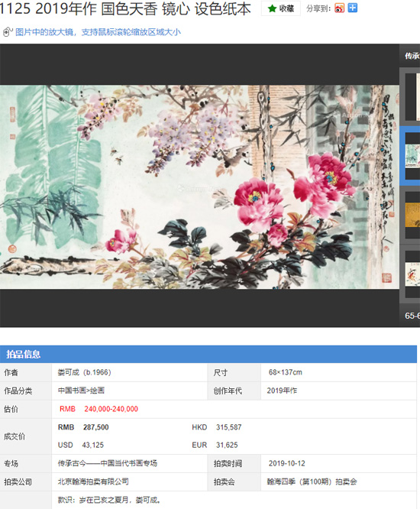This screenshot has height=509, width=420.
Task: Click the EUR 31,625 value
Action: 215,445
